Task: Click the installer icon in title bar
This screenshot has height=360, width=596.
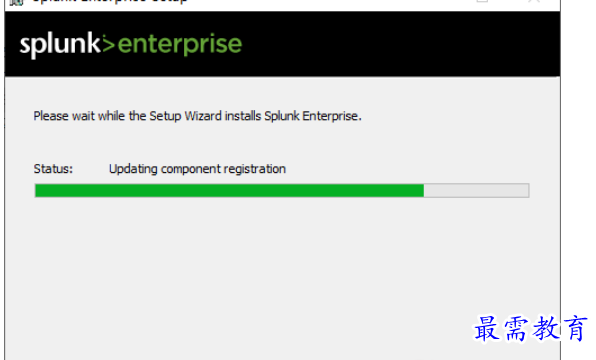Action: pyautogui.click(x=16, y=2)
